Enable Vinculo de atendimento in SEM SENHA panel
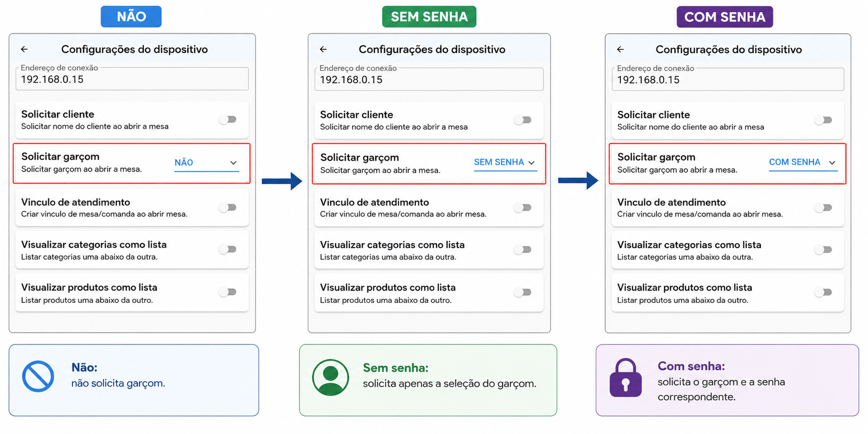This screenshot has width=868, height=434. tap(523, 207)
